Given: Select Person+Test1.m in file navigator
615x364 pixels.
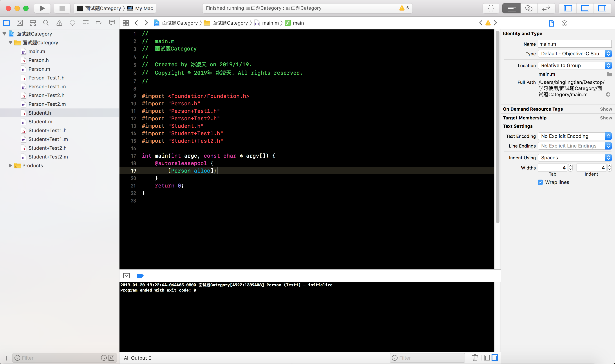Looking at the screenshot, I should point(47,86).
